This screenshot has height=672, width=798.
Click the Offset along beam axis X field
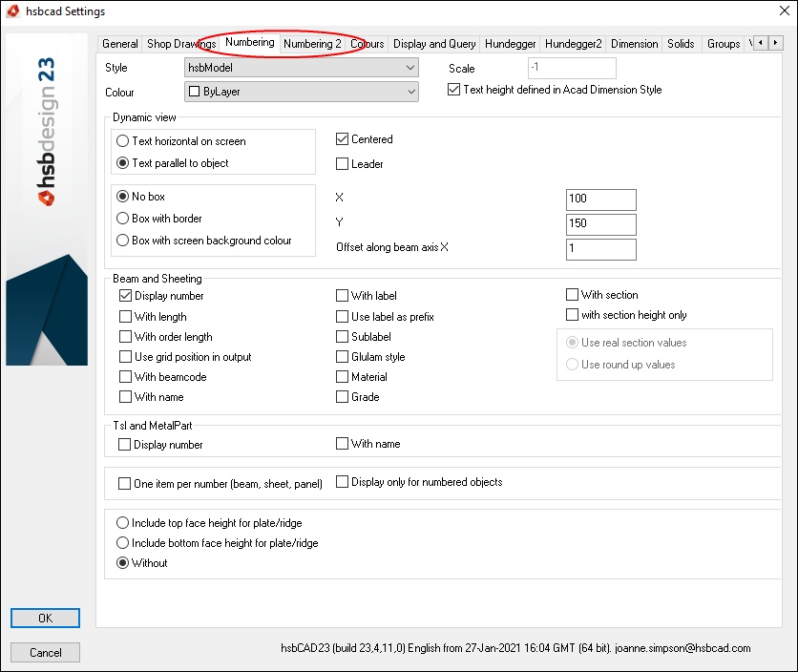coord(600,249)
